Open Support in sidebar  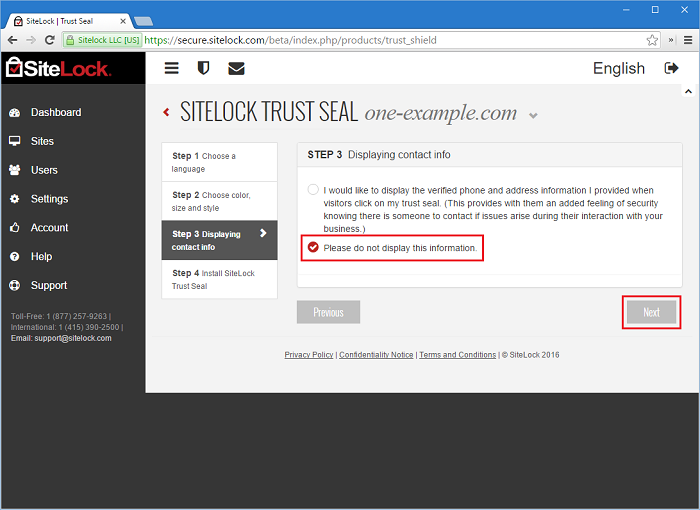pyautogui.click(x=49, y=285)
